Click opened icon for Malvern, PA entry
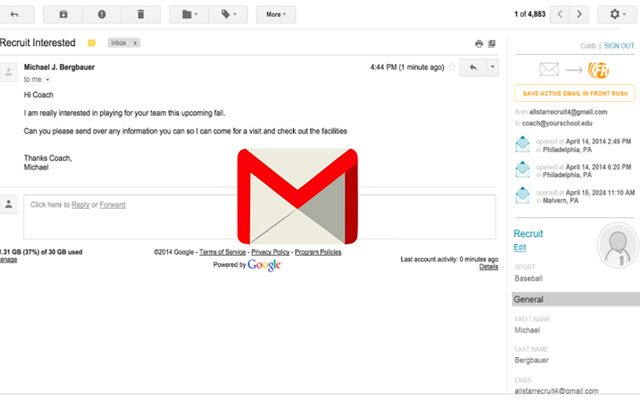This screenshot has height=400, width=640. tap(522, 196)
